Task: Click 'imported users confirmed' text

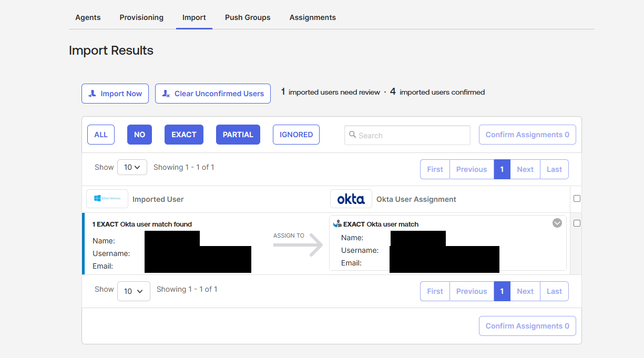Action: (442, 92)
